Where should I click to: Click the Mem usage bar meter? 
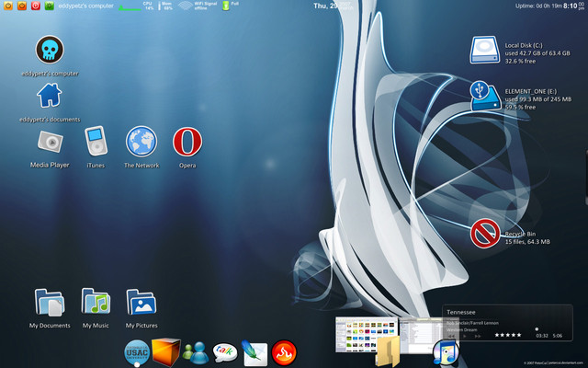159,6
